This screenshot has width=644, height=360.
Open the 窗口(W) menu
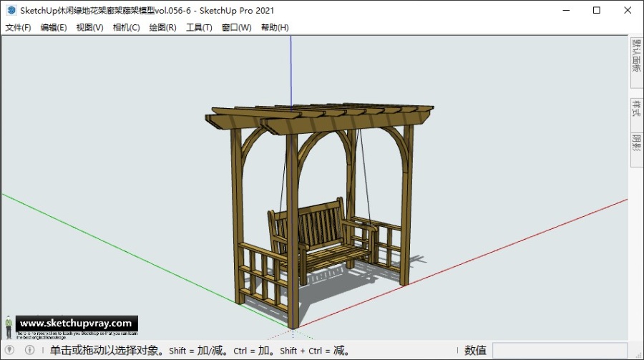tap(237, 27)
